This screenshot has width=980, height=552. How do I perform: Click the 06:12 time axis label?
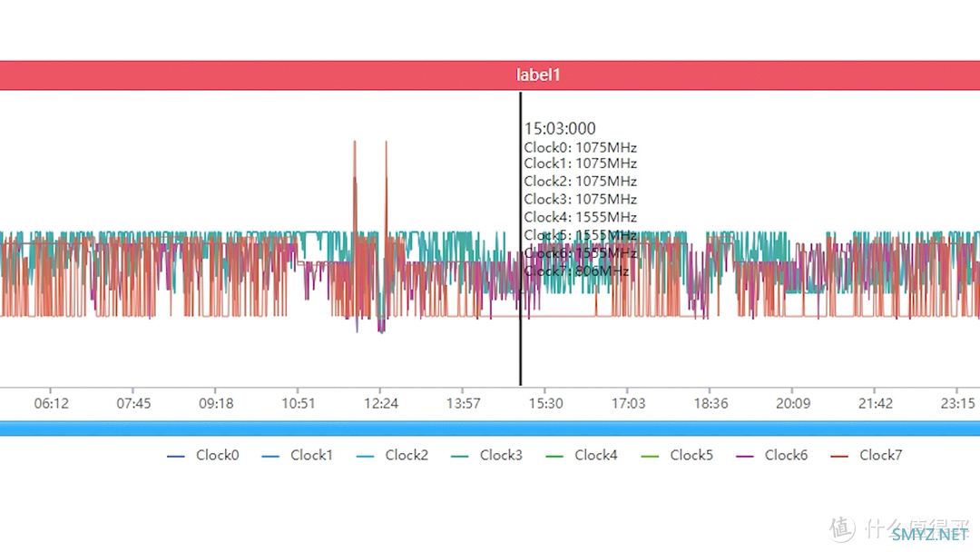(51, 403)
